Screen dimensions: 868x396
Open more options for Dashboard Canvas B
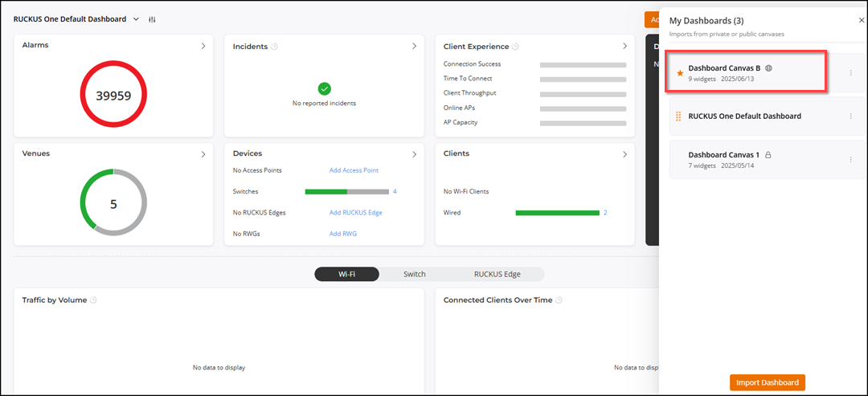point(850,73)
